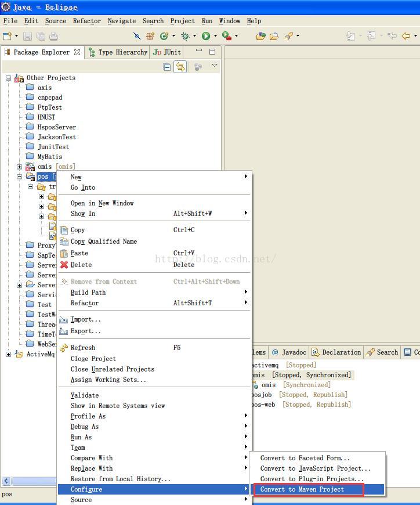Open the Window menu
Screen dimensions: 420x505
[x=230, y=21]
